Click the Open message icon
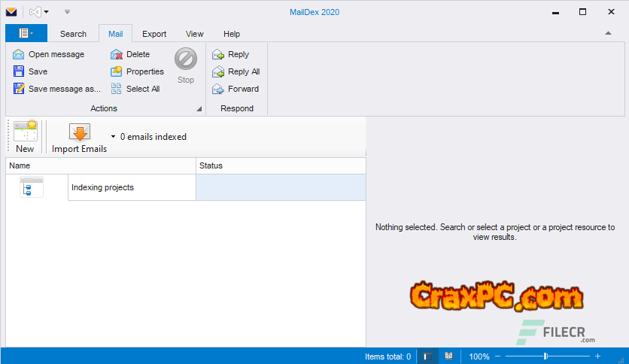This screenshot has width=629, height=364. [19, 54]
